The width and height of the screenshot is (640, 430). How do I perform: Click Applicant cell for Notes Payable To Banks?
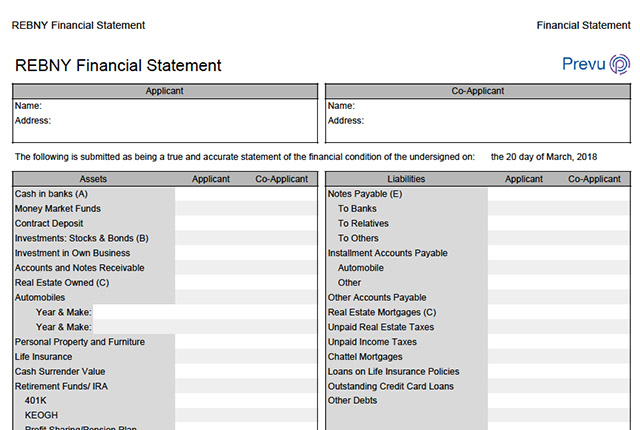523,209
